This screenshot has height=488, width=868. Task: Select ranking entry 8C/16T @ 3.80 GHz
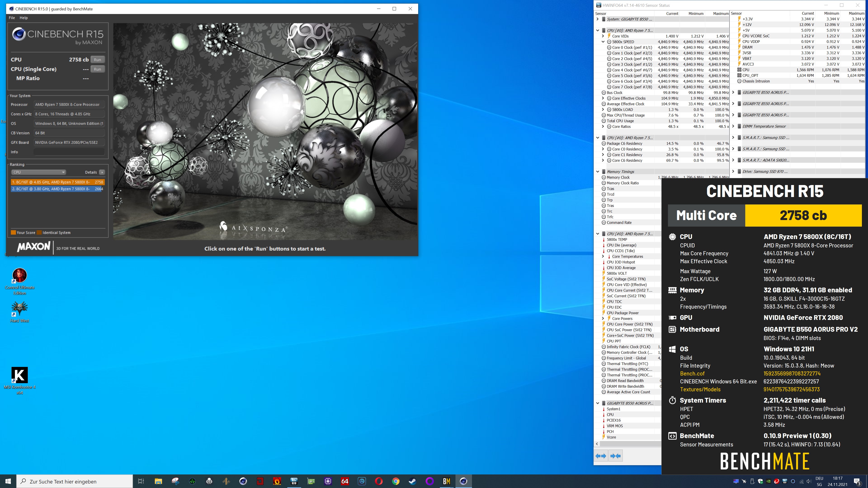pos(58,189)
